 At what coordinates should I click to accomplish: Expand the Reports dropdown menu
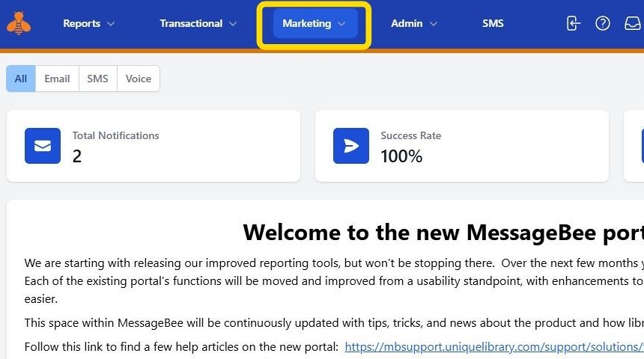(x=88, y=23)
